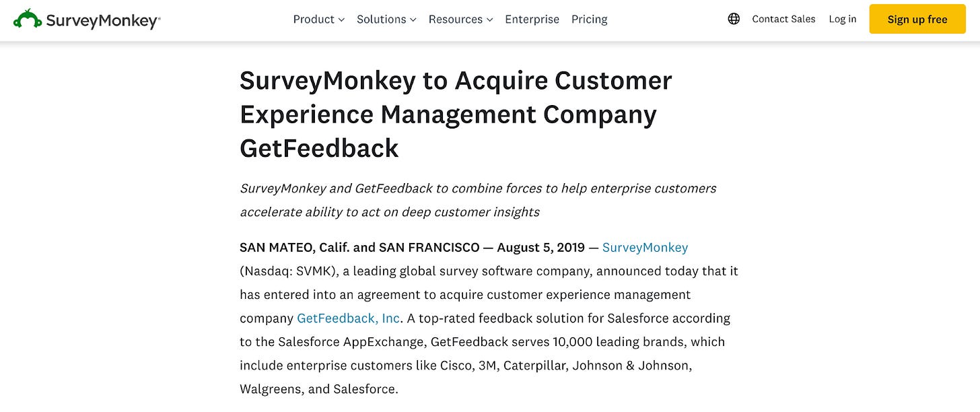
Task: Click the Contact Sales link
Action: coord(783,19)
